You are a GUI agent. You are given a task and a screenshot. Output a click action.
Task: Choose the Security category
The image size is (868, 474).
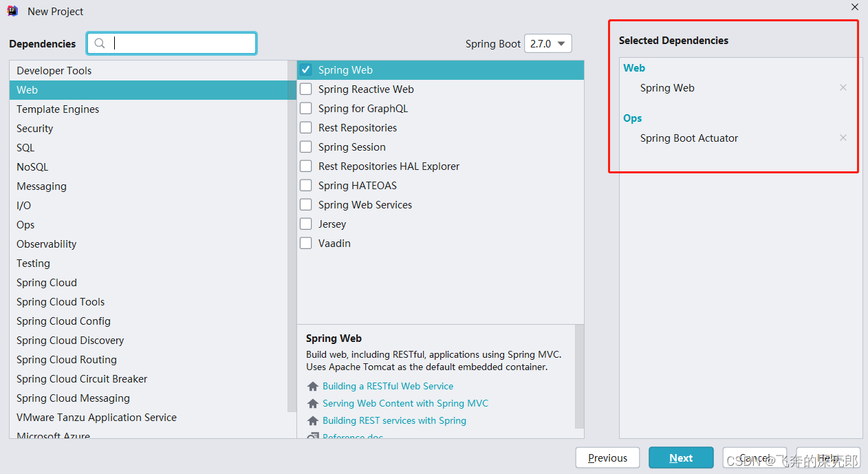coord(149,129)
